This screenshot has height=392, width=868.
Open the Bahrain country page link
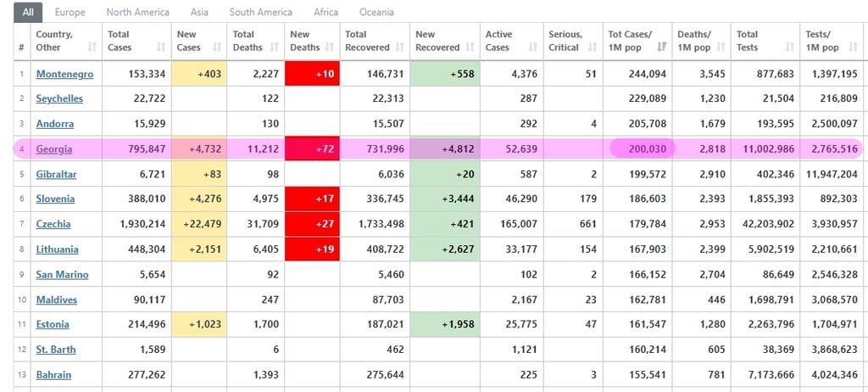click(x=53, y=375)
